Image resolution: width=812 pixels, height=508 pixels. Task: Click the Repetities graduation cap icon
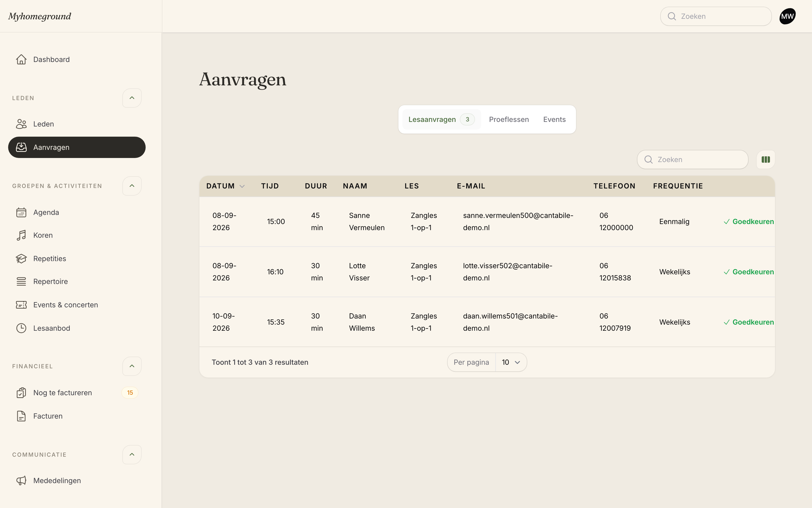21,259
